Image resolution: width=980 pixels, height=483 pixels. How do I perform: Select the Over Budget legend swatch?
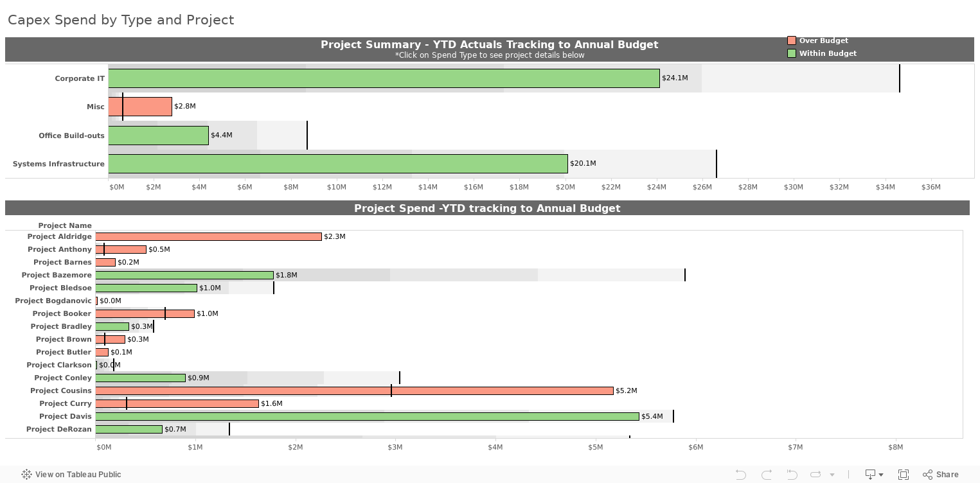[792, 40]
